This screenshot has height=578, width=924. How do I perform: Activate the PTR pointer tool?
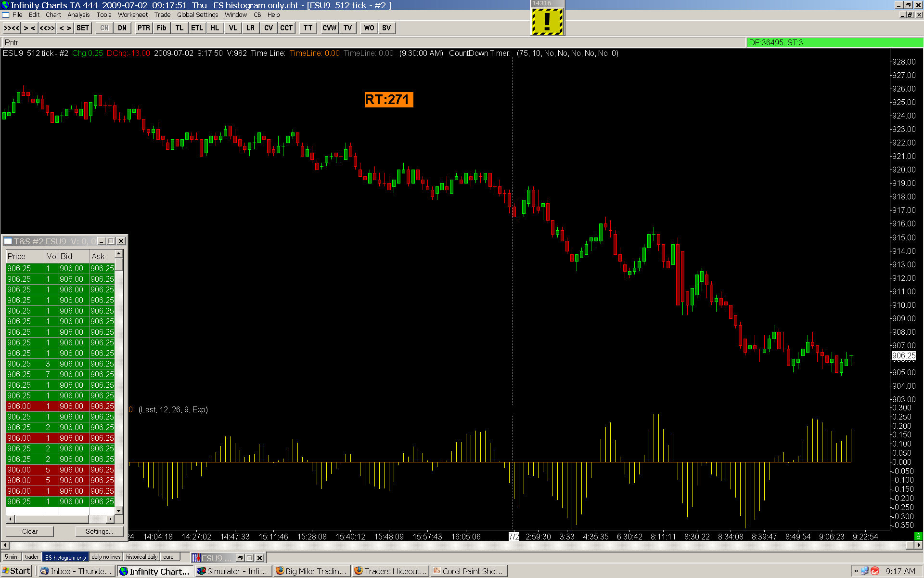[x=143, y=28]
